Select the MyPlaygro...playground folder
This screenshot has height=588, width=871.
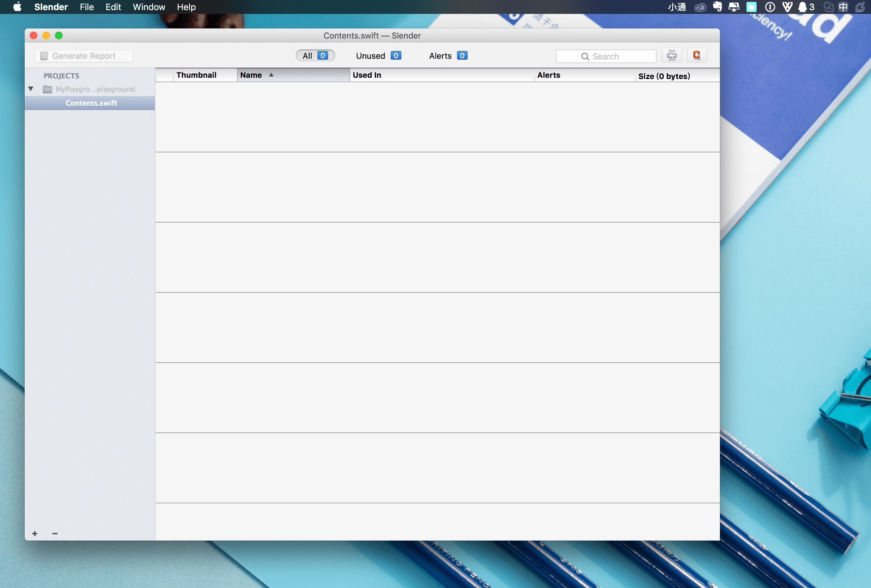(x=89, y=89)
